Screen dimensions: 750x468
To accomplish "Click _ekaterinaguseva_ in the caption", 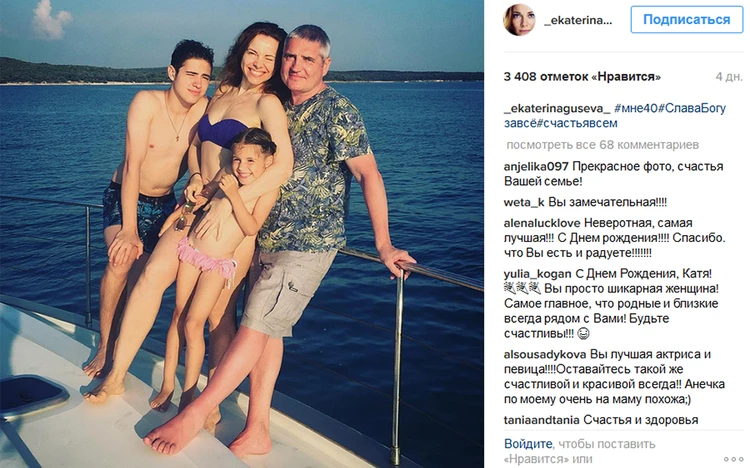I will pyautogui.click(x=557, y=109).
